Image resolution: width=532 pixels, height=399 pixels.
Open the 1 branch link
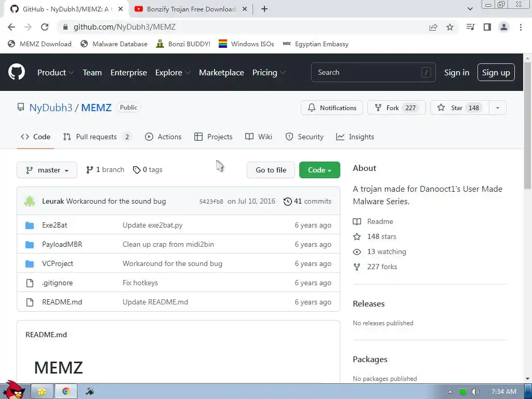pos(105,170)
